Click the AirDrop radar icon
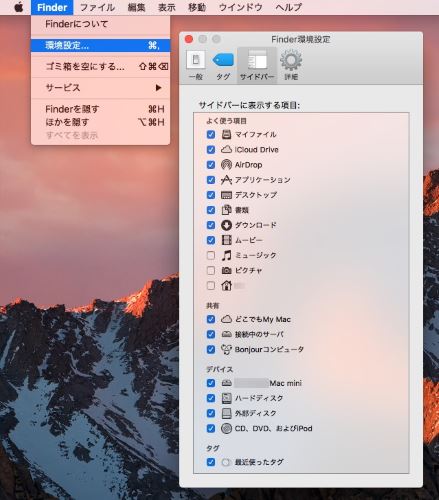This screenshot has height=500, width=439. [226, 165]
